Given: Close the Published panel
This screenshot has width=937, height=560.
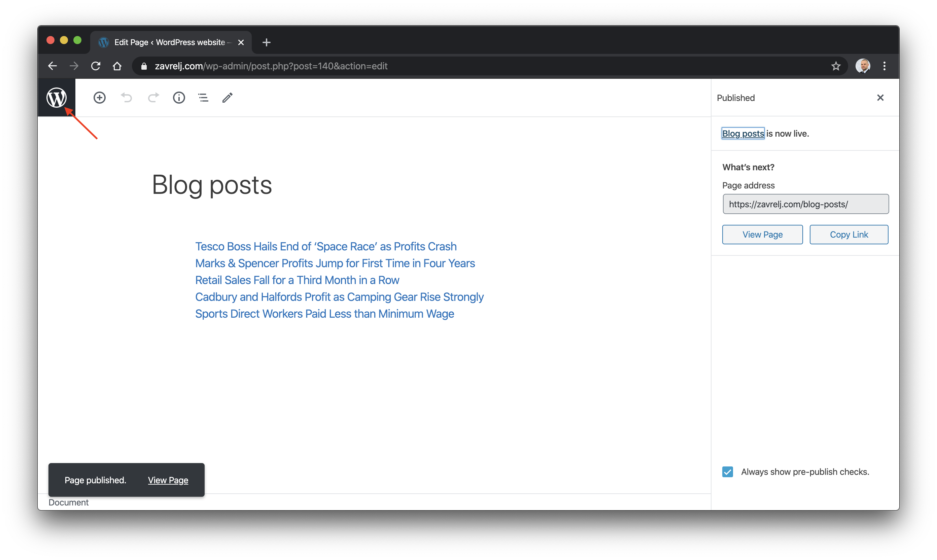Looking at the screenshot, I should [x=880, y=98].
